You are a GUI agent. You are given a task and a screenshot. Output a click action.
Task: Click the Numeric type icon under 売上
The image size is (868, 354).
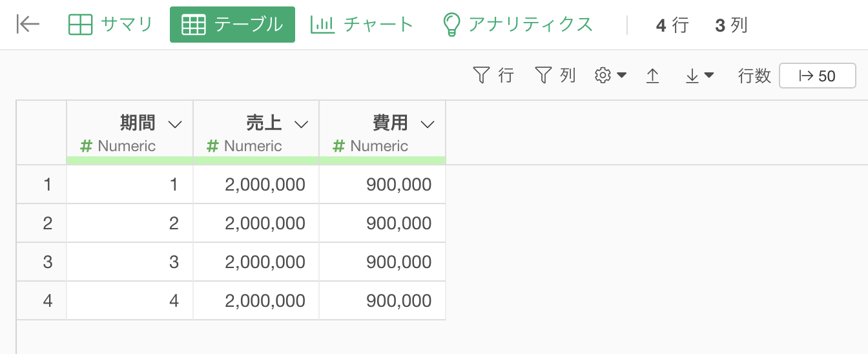point(212,146)
